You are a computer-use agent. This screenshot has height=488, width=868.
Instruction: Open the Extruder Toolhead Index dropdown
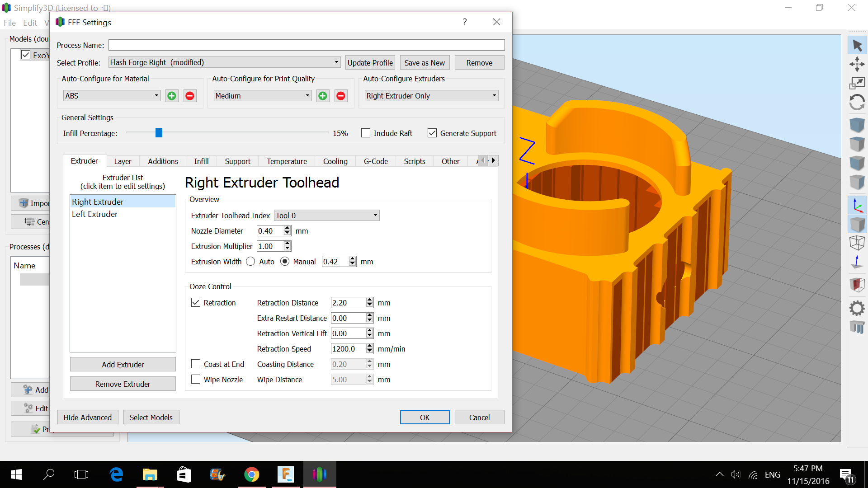click(326, 216)
